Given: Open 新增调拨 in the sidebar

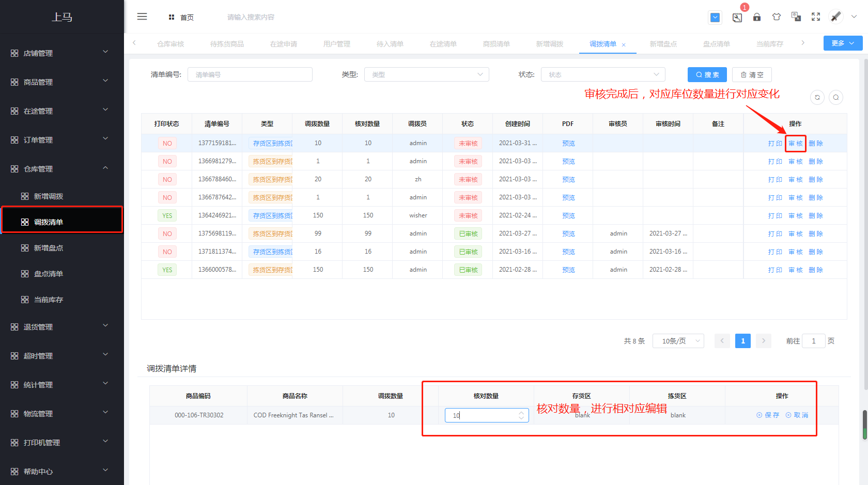Looking at the screenshot, I should click(62, 196).
